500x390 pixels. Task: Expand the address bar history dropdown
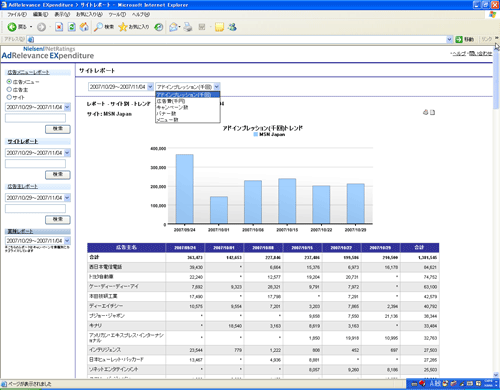449,39
